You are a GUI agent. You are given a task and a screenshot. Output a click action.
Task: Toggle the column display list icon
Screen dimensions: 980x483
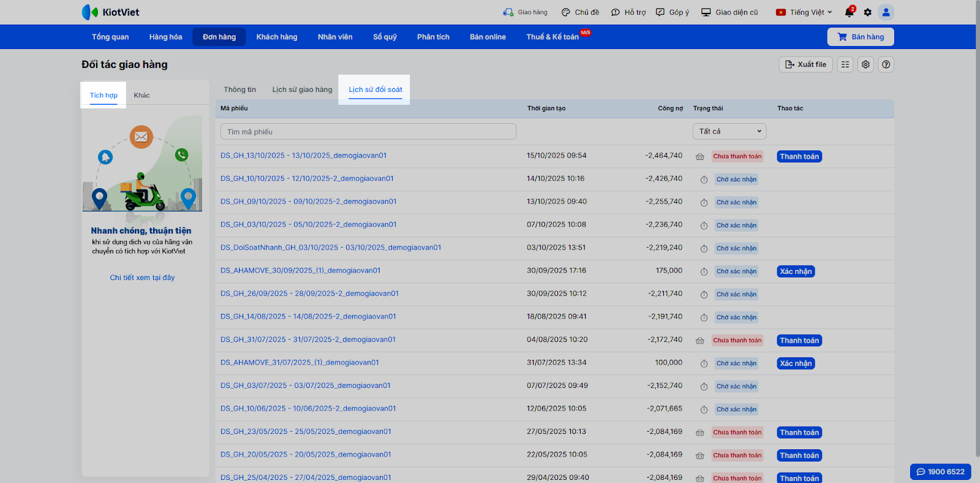[845, 64]
